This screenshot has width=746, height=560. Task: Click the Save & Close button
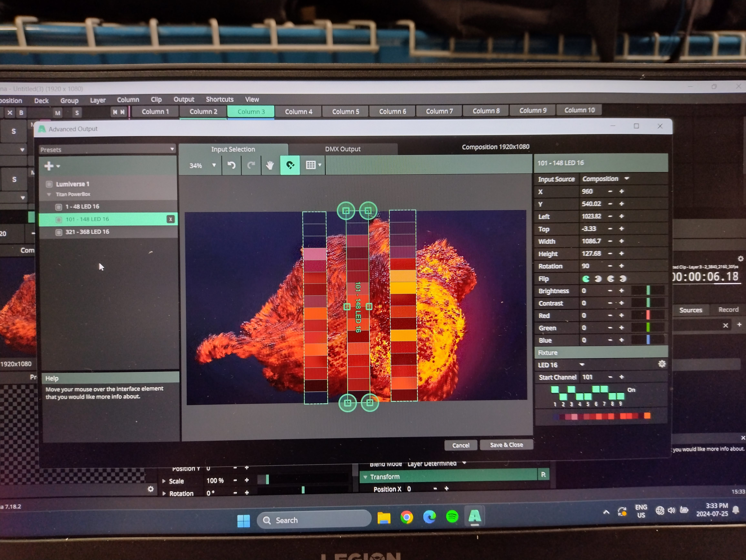(x=506, y=445)
